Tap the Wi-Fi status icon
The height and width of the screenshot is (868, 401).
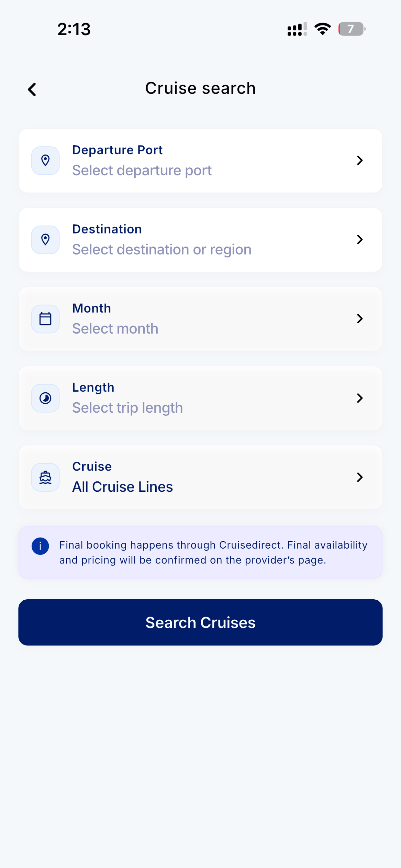click(x=323, y=29)
